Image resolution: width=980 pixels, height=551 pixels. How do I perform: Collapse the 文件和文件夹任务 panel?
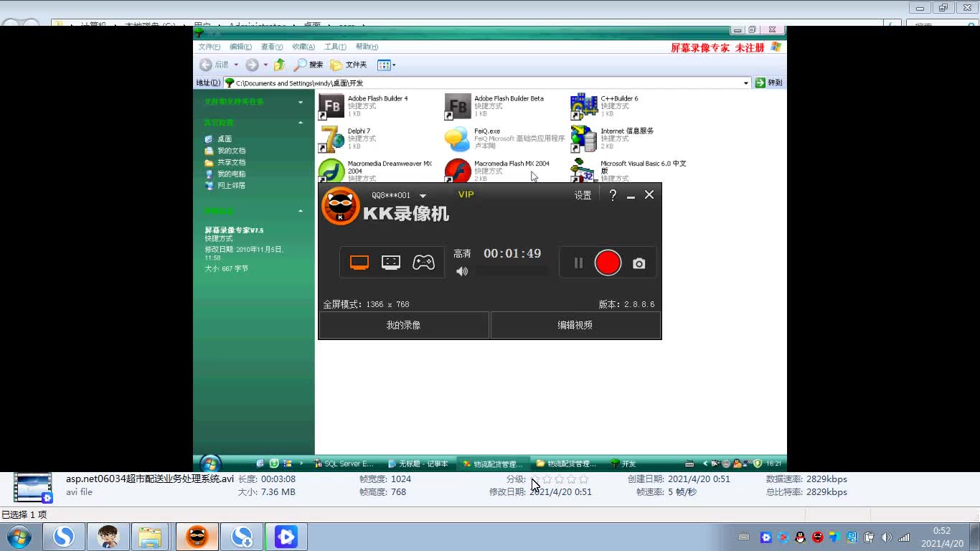[x=301, y=102]
